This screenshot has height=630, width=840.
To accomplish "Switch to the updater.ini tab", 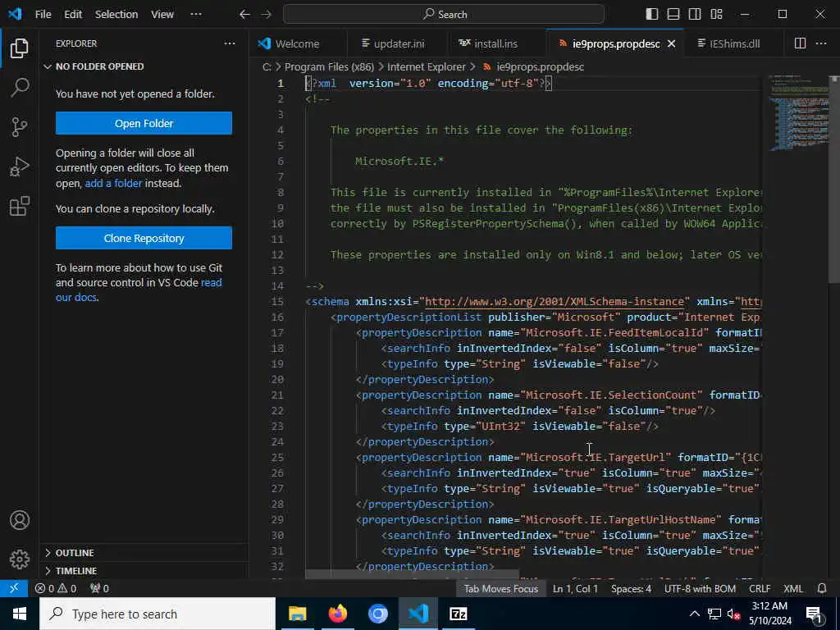I will (x=399, y=44).
